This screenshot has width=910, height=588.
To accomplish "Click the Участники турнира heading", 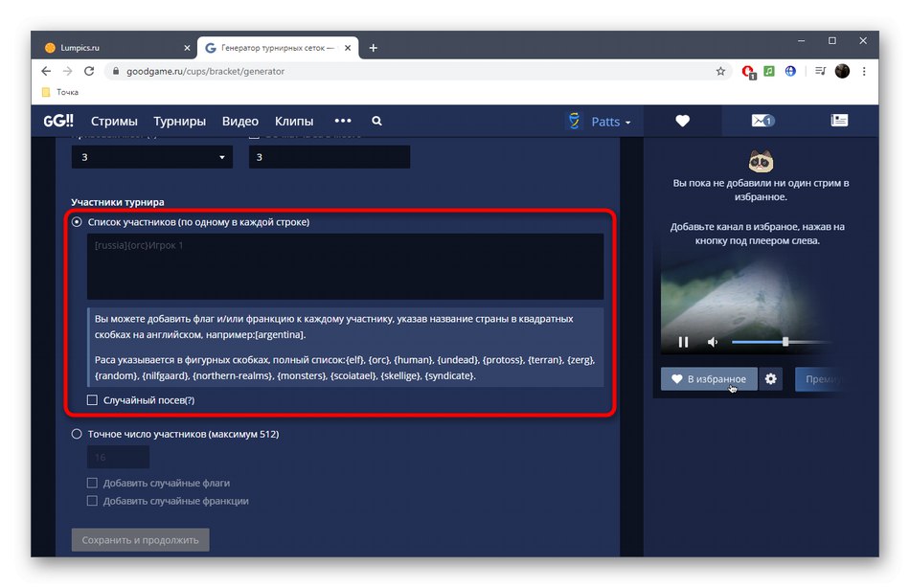I will point(118,202).
